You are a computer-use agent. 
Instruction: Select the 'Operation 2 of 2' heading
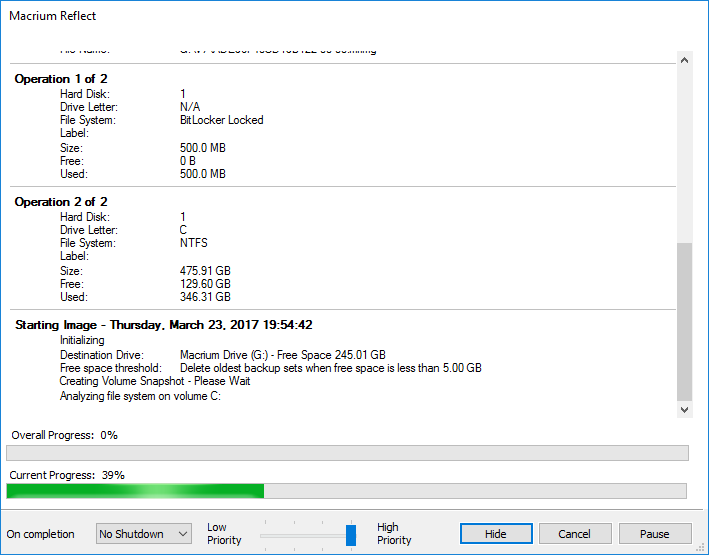point(61,202)
